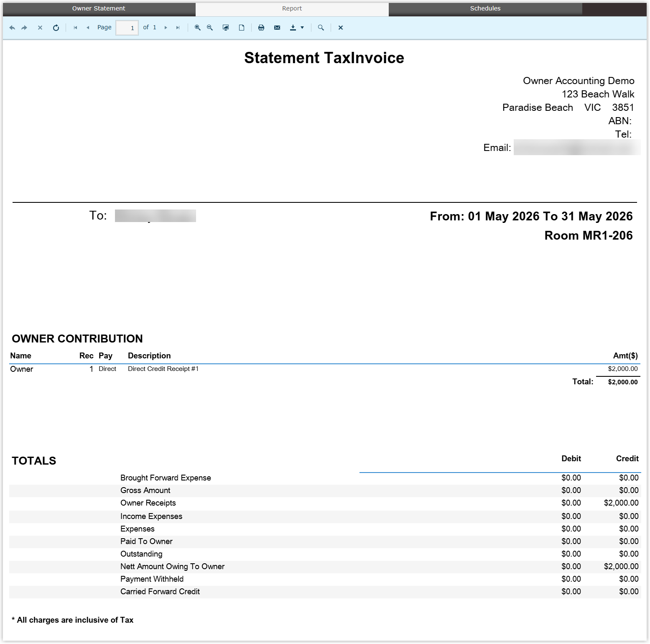Click the Paid To Owner row label
This screenshot has height=644, width=650.
146,542
